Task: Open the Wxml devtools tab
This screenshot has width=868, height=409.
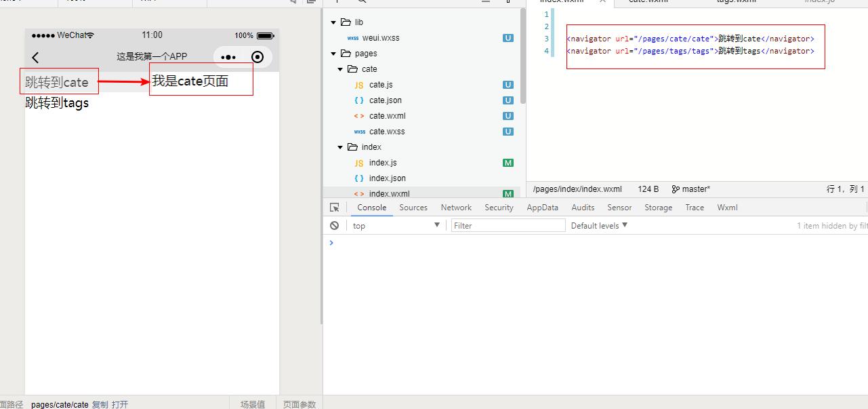Action: (727, 208)
